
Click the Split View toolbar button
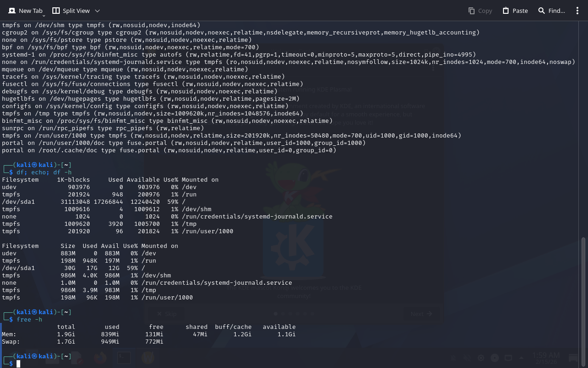pyautogui.click(x=71, y=11)
